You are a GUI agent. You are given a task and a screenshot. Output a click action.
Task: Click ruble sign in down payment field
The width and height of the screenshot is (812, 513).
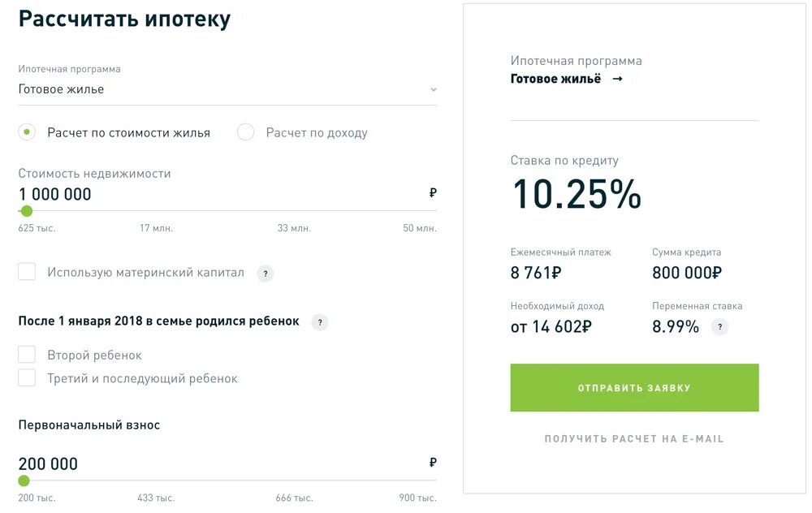pos(433,463)
